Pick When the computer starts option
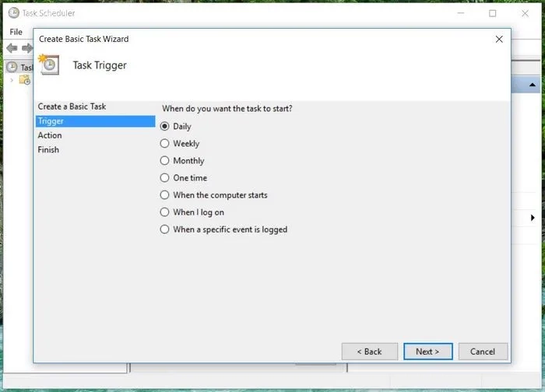545x392 pixels. point(164,195)
